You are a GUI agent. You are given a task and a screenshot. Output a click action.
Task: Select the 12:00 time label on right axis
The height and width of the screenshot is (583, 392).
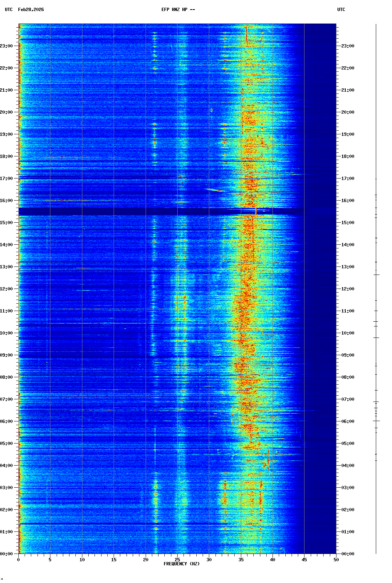348,289
